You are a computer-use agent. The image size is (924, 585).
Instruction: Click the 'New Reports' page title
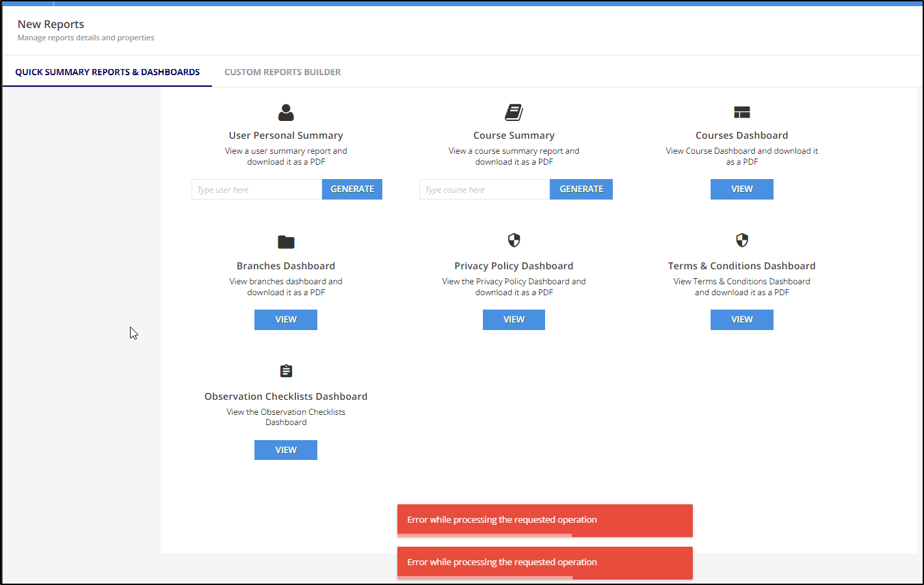[x=51, y=24]
